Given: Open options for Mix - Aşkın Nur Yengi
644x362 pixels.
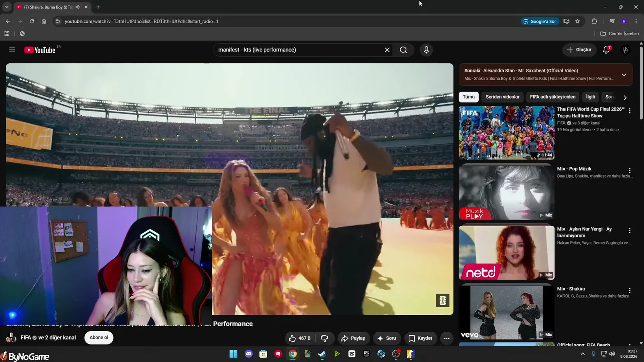Looking at the screenshot, I should (629, 230).
